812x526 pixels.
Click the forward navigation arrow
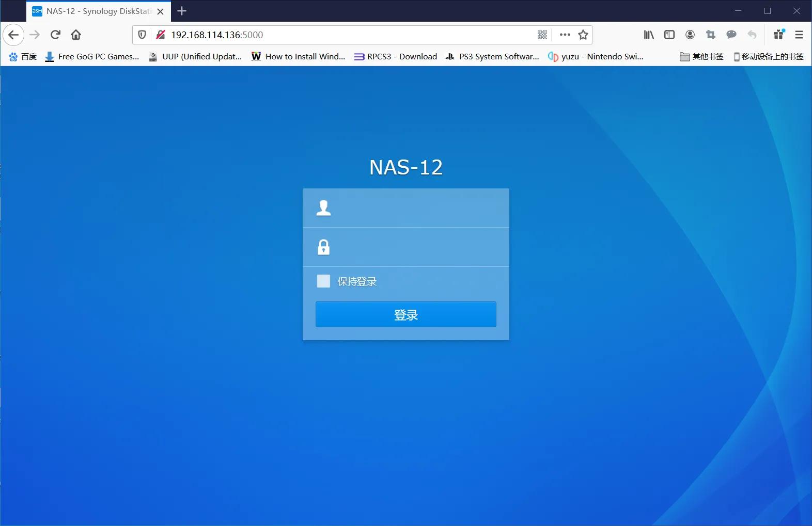(35, 35)
